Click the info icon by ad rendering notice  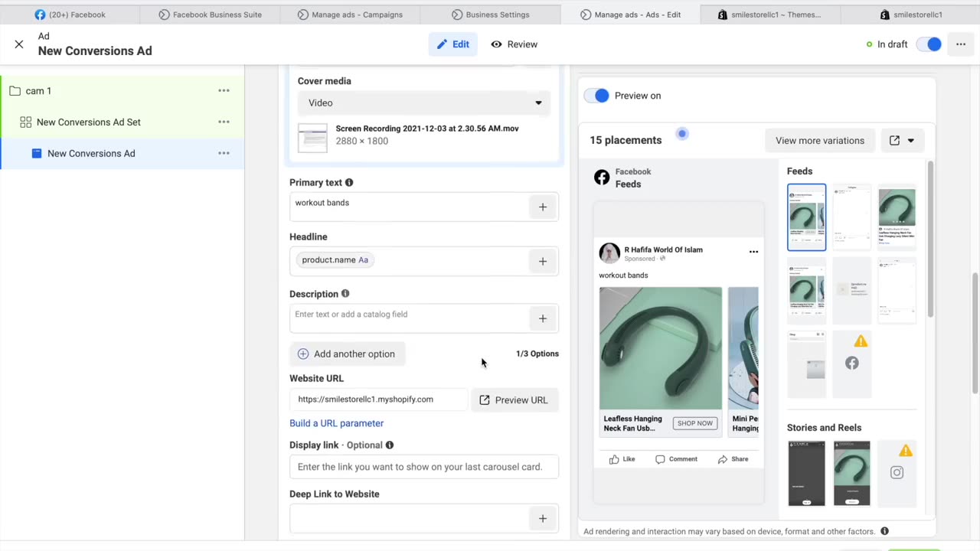(884, 531)
